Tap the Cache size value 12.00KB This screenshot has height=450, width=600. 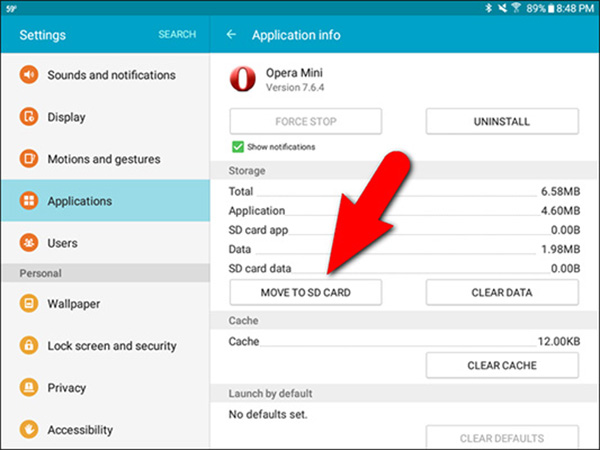(559, 341)
